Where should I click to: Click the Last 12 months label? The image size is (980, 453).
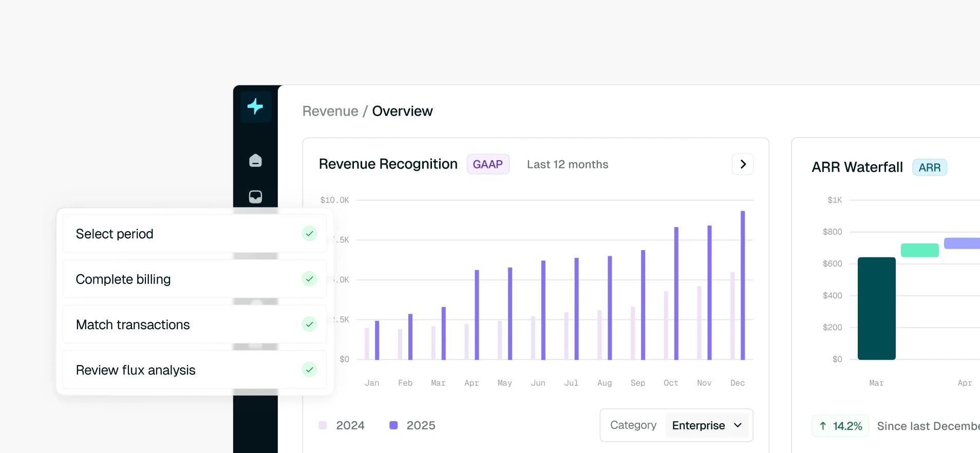coord(568,164)
